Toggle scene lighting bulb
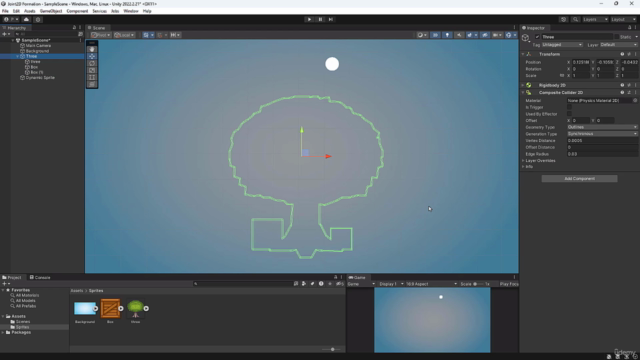This screenshot has height=360, width=640. (447, 35)
